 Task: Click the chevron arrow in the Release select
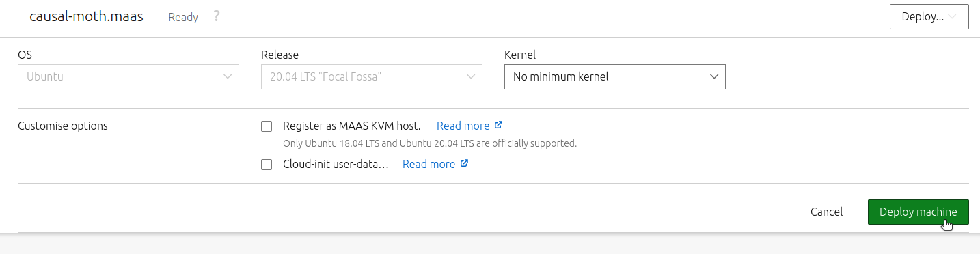pos(471,76)
